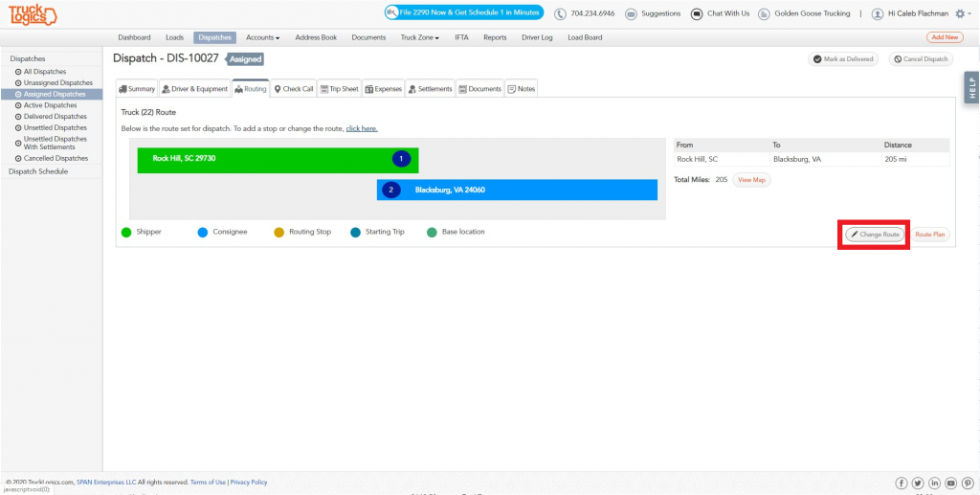Click the yellow Routing Stop legend dot
The height and width of the screenshot is (495, 980).
[279, 233]
